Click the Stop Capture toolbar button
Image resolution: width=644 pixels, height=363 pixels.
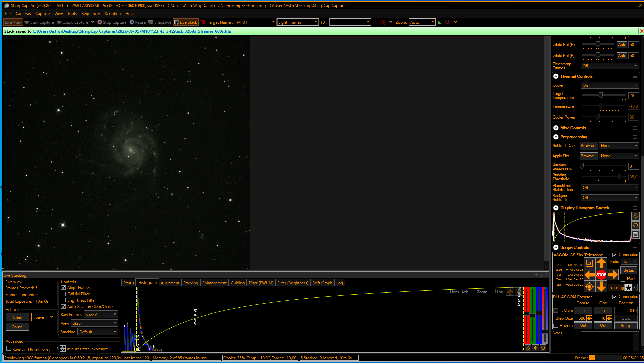point(112,22)
